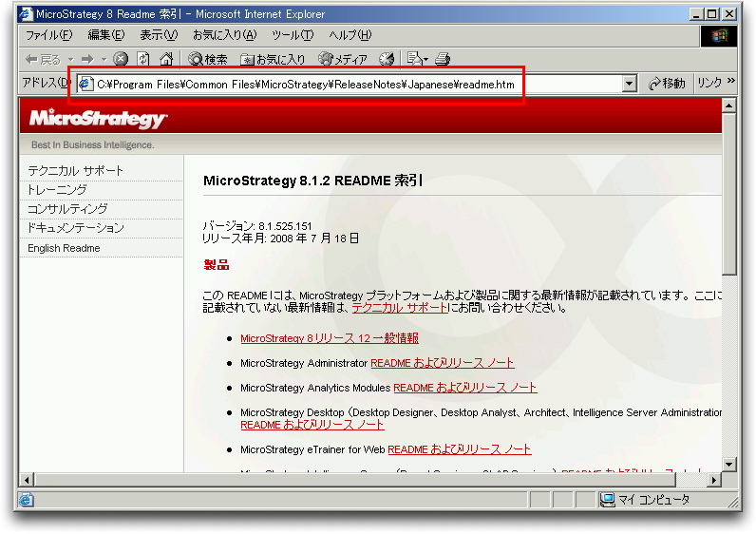Follow テクニカル サポート link in the paragraph

pos(400,308)
